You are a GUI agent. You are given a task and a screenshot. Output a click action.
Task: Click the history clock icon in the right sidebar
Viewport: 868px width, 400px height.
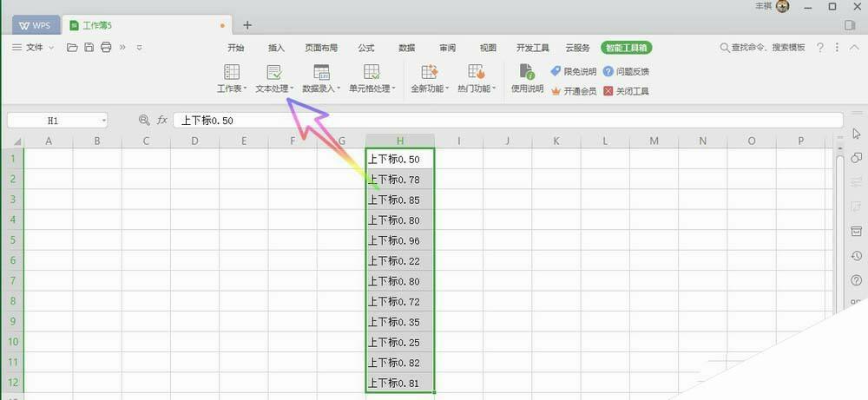click(857, 256)
